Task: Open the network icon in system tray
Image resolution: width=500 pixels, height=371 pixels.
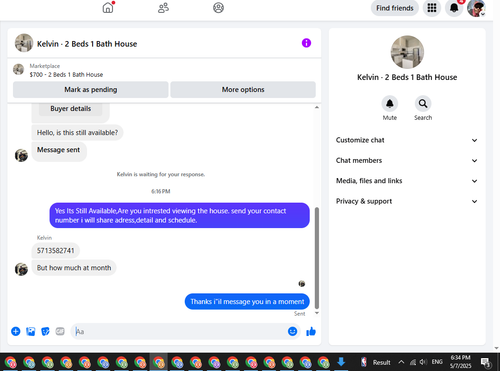Action: point(413,362)
